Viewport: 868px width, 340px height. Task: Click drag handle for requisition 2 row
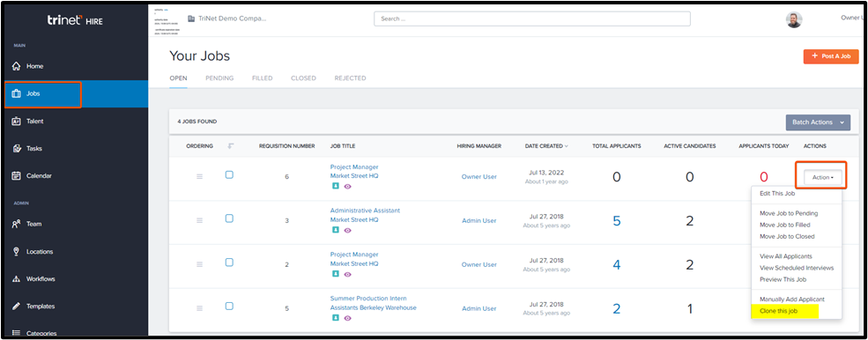pyautogui.click(x=200, y=265)
